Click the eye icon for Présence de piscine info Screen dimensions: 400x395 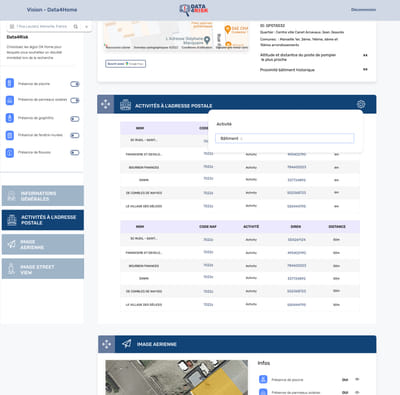tap(357, 379)
